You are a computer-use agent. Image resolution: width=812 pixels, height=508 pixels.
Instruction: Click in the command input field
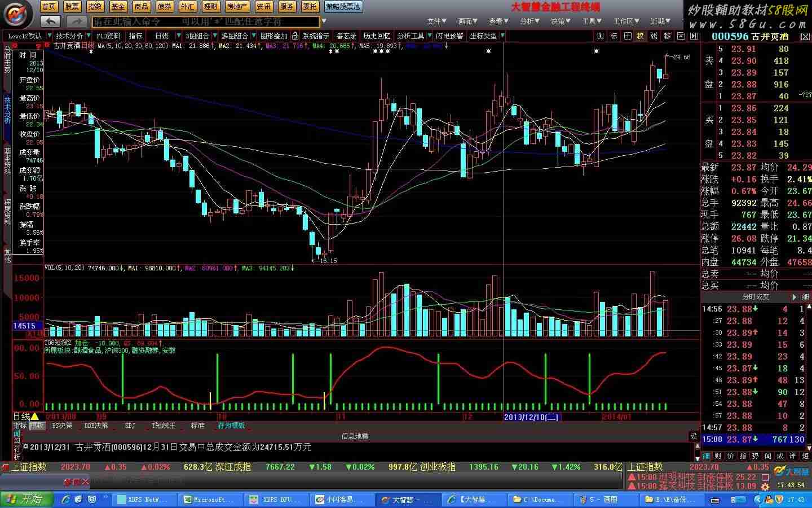pyautogui.click(x=206, y=21)
